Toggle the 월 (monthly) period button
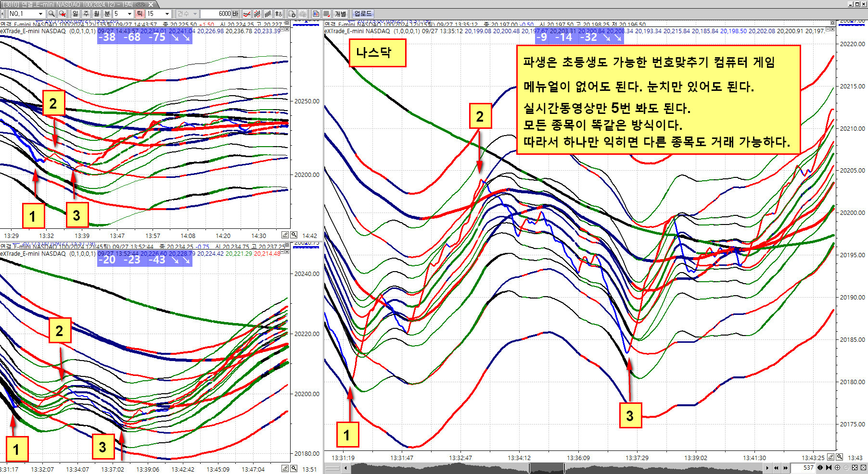Image resolution: width=868 pixels, height=474 pixels. (x=96, y=13)
